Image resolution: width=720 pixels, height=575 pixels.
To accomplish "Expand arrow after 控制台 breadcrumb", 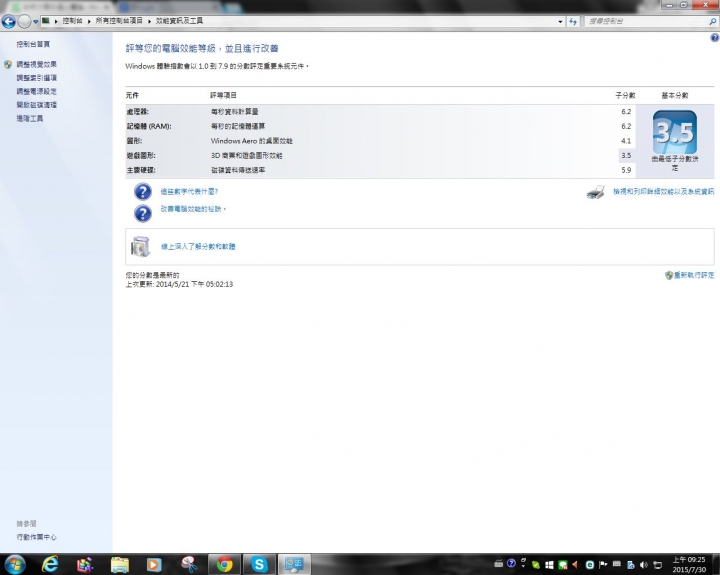I will (x=89, y=21).
